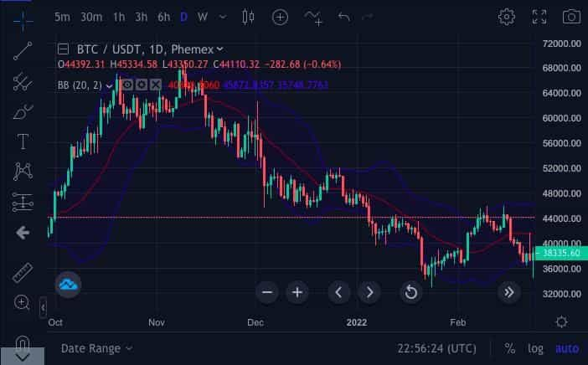Select the ruler measure tool
The height and width of the screenshot is (365, 588).
click(23, 272)
